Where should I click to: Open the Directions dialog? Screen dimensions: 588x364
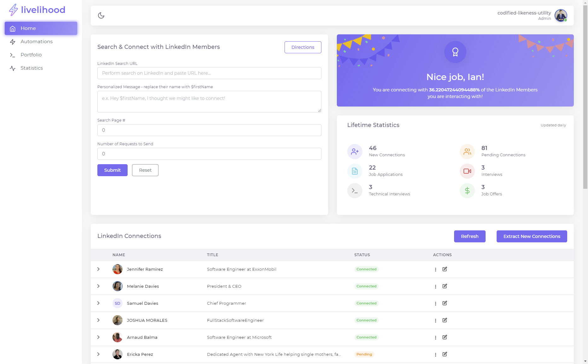pos(303,47)
